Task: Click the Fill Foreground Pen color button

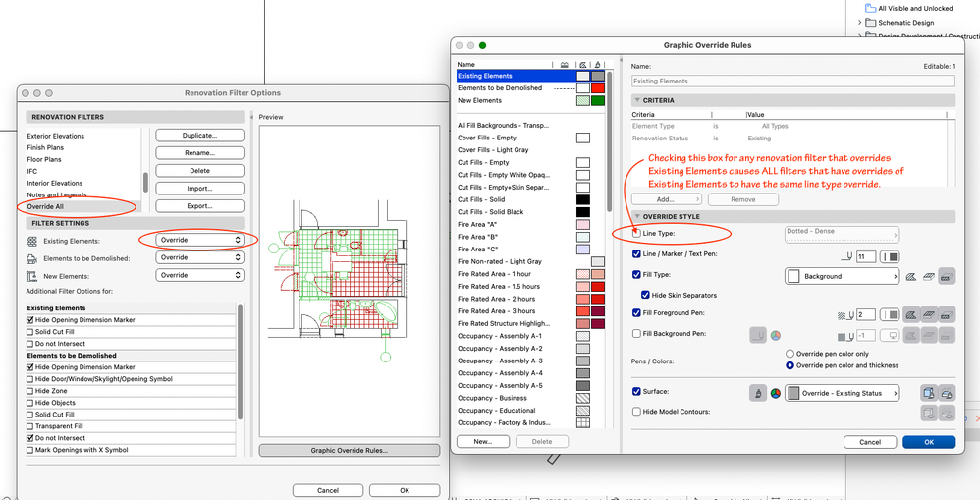Action: pyautogui.click(x=890, y=314)
